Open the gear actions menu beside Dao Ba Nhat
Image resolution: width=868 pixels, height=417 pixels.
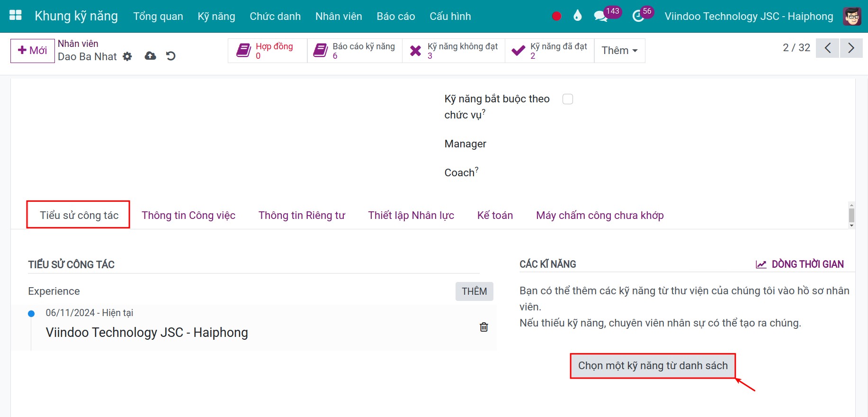[x=127, y=56]
